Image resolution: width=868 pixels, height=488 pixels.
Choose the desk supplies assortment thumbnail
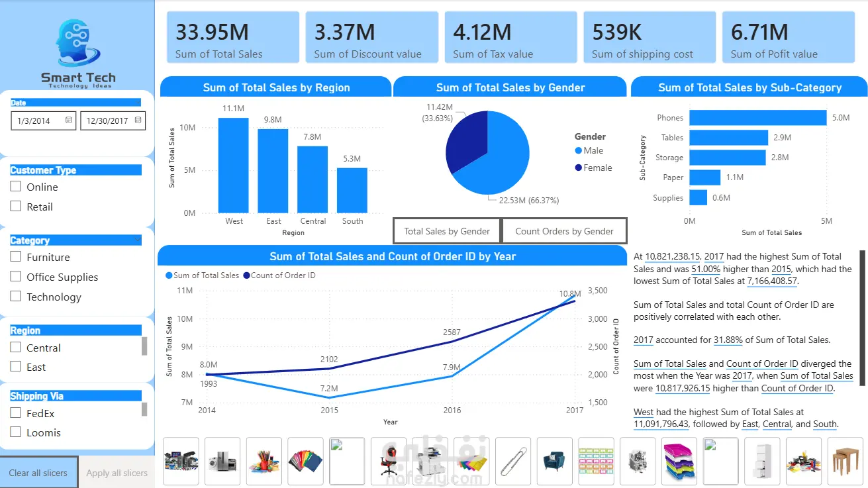804,461
